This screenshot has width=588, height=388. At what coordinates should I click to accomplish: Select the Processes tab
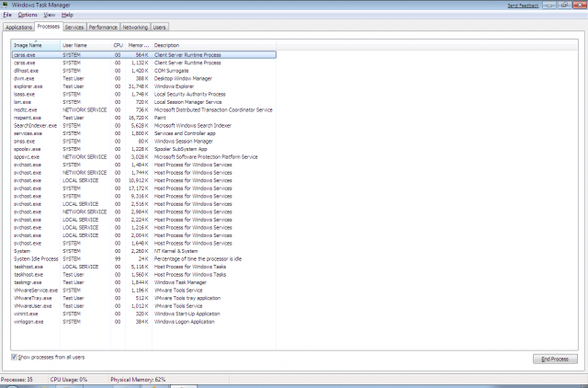click(x=49, y=27)
